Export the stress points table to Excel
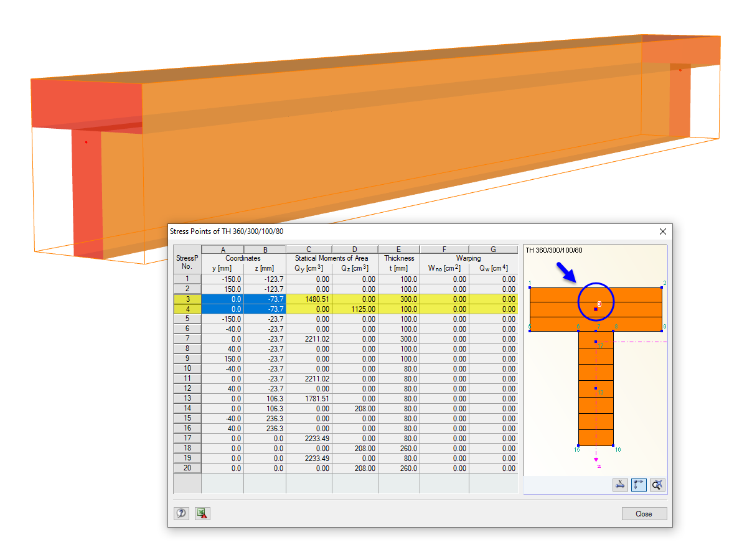This screenshot has height=560, width=747. (202, 513)
